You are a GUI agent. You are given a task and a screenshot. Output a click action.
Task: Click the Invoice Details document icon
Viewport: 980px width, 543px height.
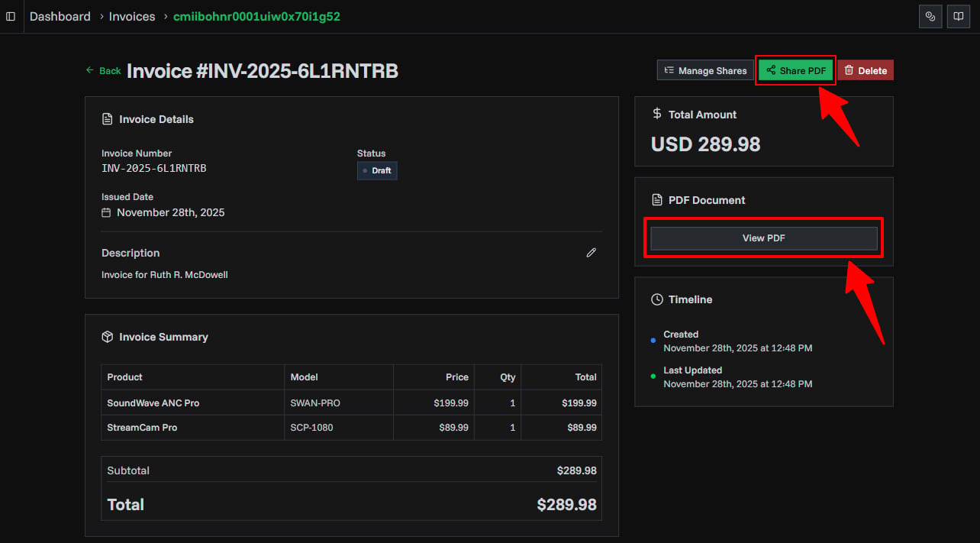[x=108, y=119]
